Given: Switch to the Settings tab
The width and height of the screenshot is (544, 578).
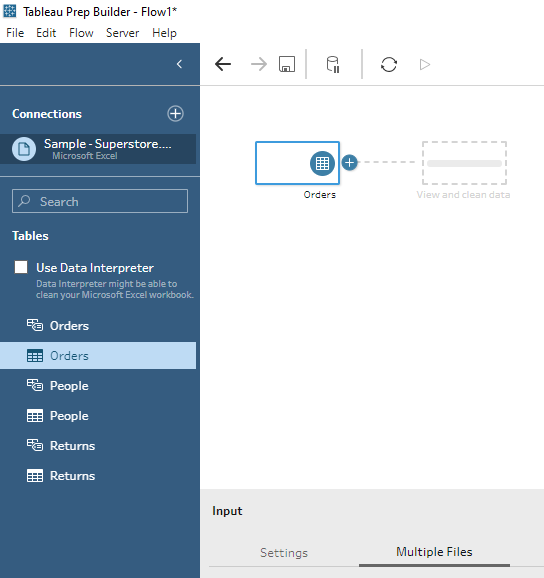Looking at the screenshot, I should pos(284,553).
